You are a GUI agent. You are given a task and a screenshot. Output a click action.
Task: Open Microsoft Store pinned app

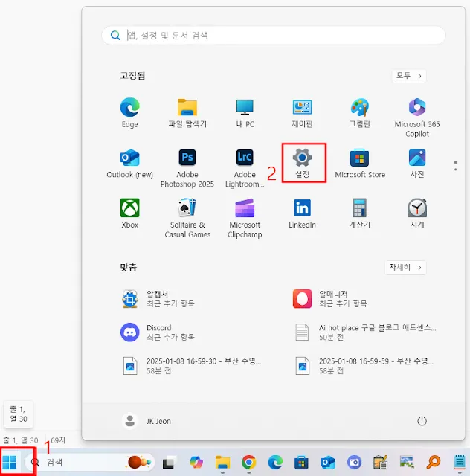coord(360,163)
